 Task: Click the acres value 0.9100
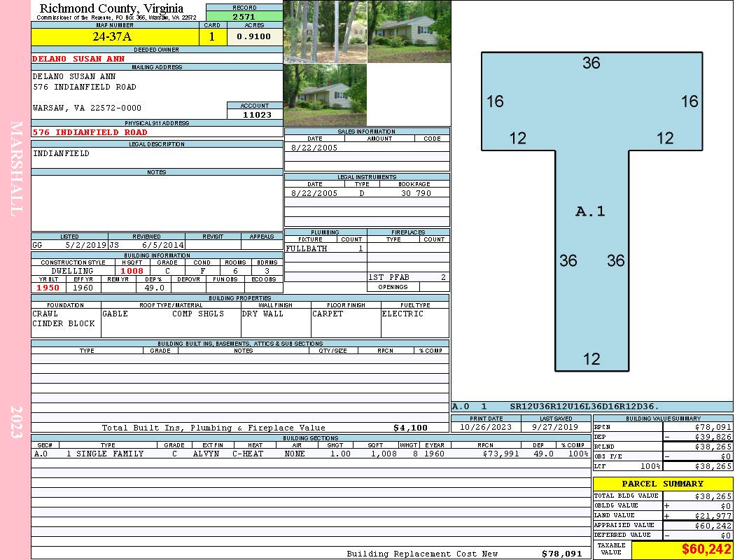(254, 37)
